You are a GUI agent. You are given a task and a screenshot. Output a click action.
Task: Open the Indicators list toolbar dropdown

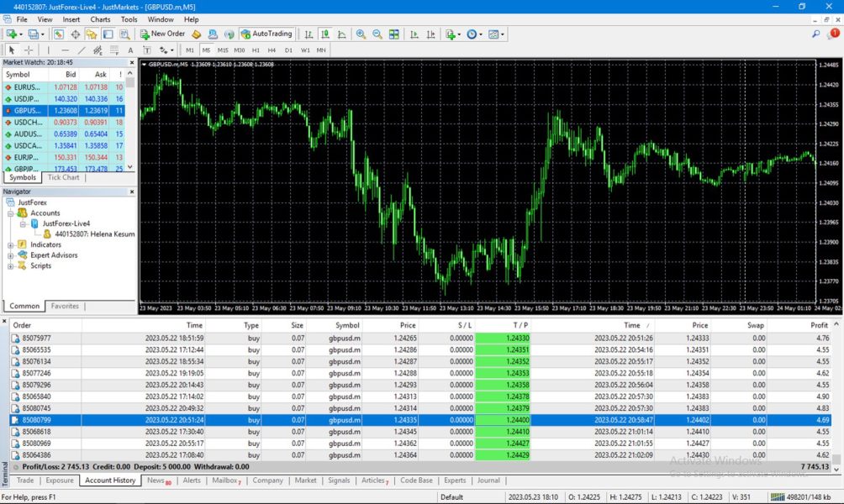(x=453, y=34)
